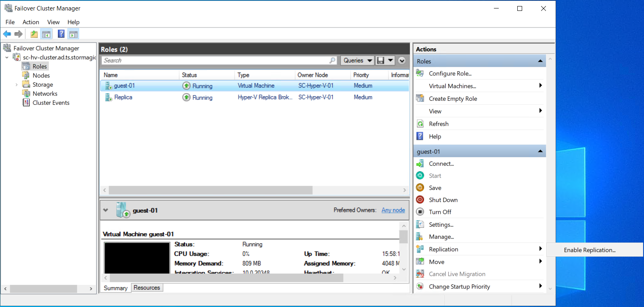Click the Show/Hide Console Tree toolbar icon

[x=46, y=34]
